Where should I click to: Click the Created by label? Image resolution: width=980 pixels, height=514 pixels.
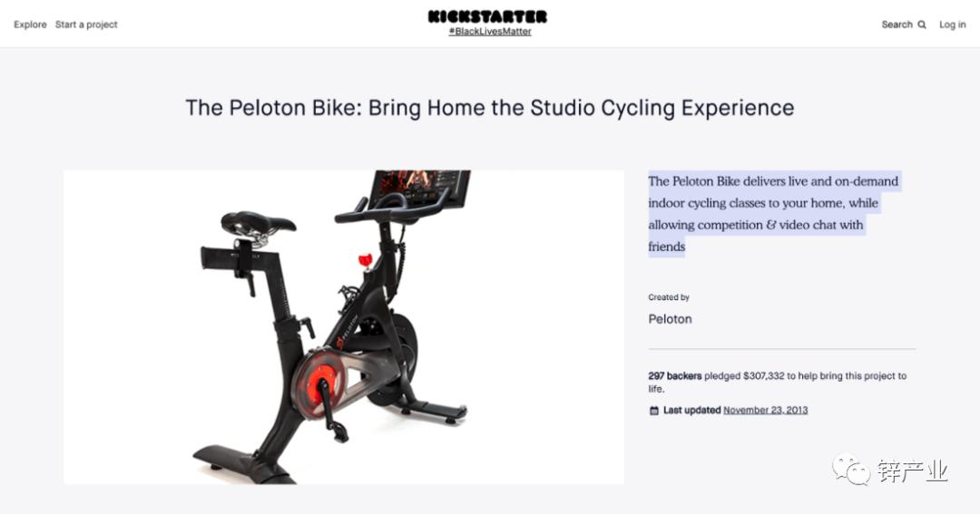click(x=669, y=297)
